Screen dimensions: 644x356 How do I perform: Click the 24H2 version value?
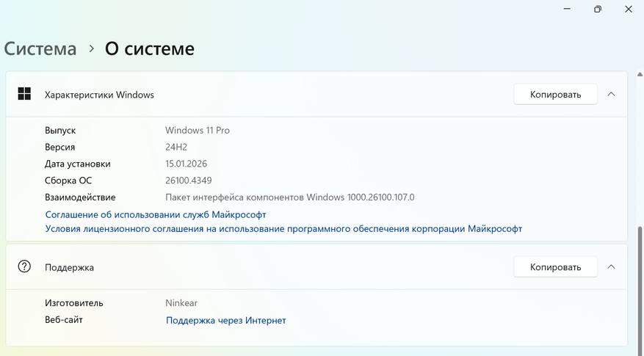[x=177, y=147]
